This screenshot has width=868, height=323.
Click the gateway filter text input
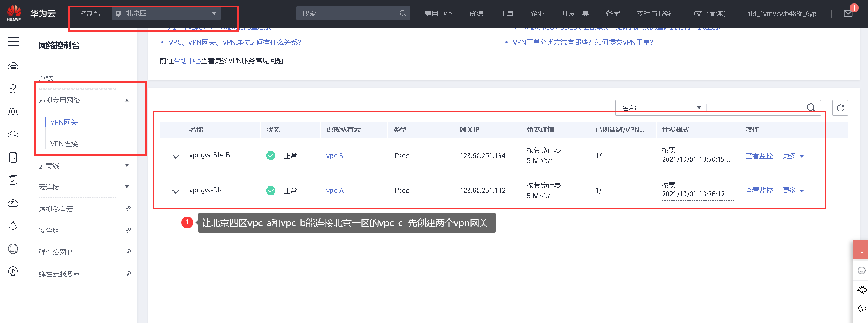point(756,108)
